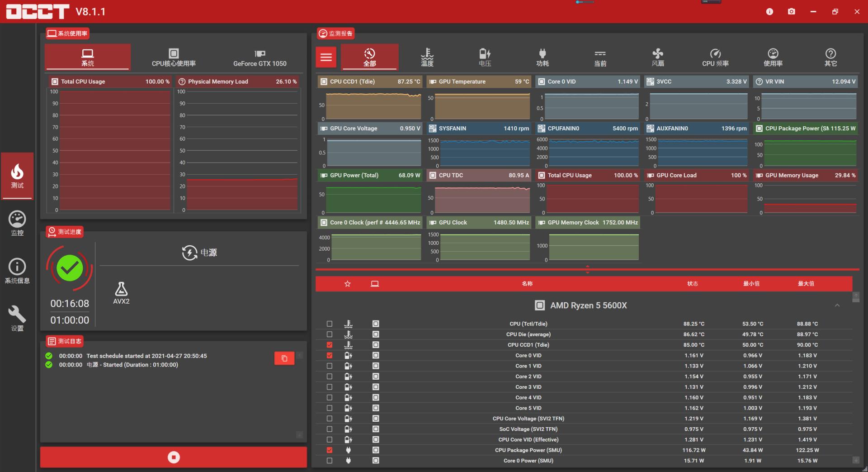Uncheck CPU Package Power (SMU) checkbox
Viewport: 868px width, 472px height.
point(330,450)
